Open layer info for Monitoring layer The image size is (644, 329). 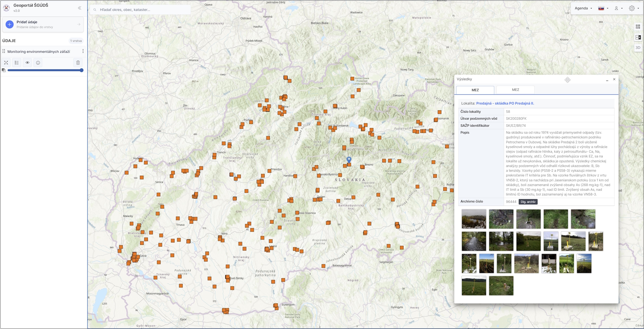(38, 63)
